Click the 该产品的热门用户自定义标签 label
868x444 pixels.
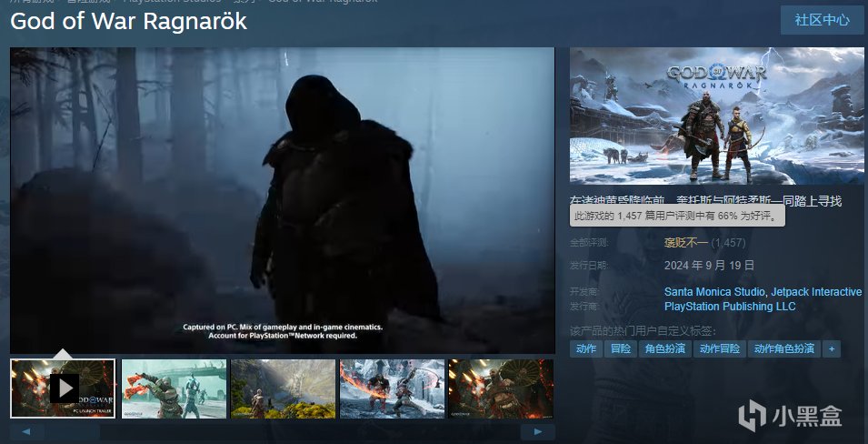[x=644, y=331]
